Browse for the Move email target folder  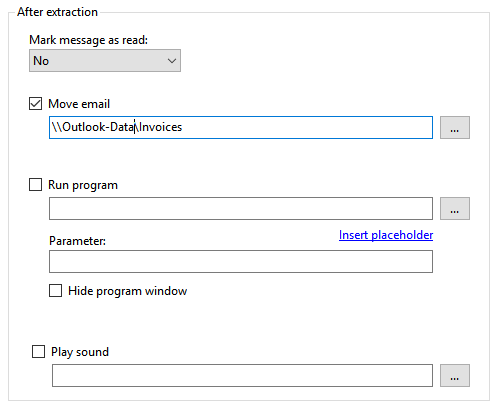point(455,127)
